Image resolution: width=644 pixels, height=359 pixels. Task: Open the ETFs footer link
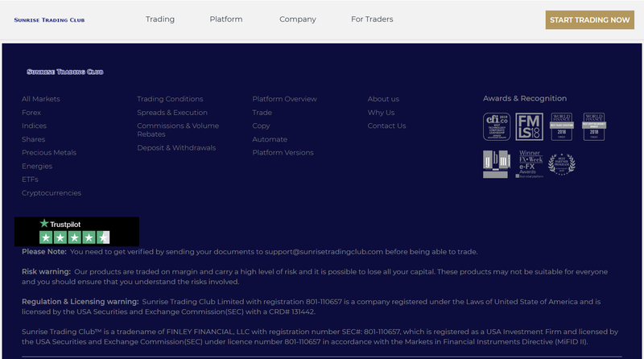tap(30, 179)
